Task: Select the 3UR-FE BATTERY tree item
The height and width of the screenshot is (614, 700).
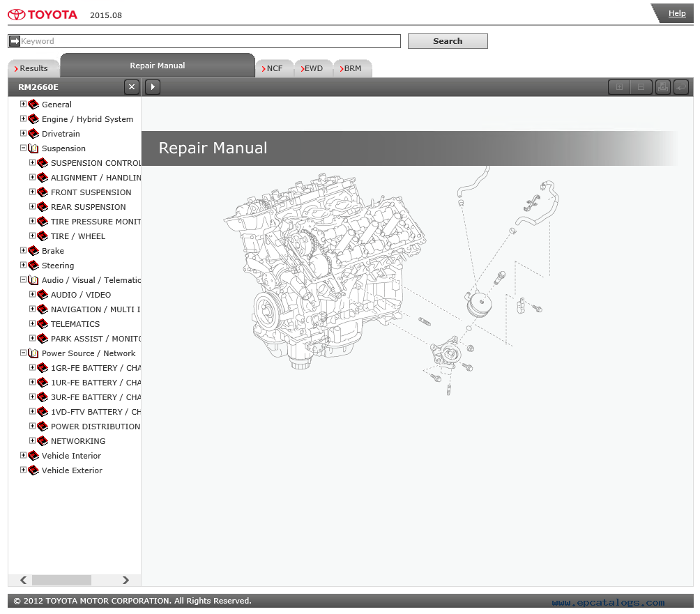Action: (x=96, y=397)
